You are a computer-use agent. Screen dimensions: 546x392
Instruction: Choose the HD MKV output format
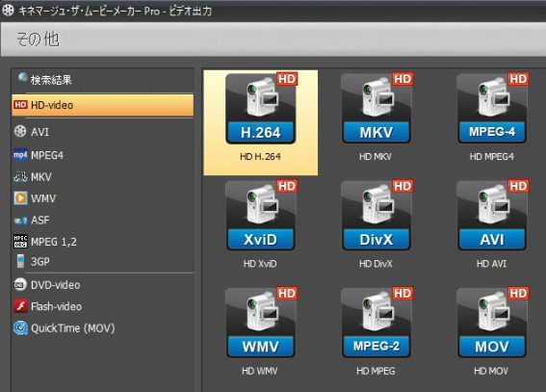click(x=377, y=108)
